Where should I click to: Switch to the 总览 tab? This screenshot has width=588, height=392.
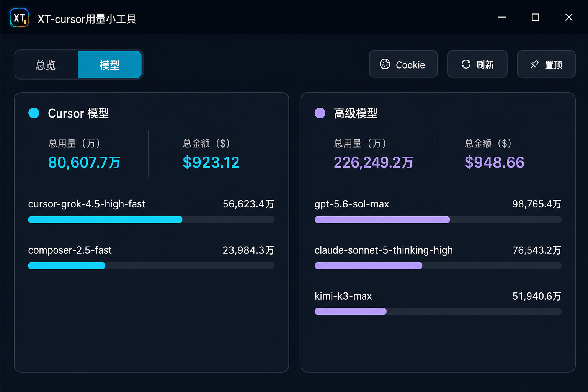pyautogui.click(x=46, y=65)
